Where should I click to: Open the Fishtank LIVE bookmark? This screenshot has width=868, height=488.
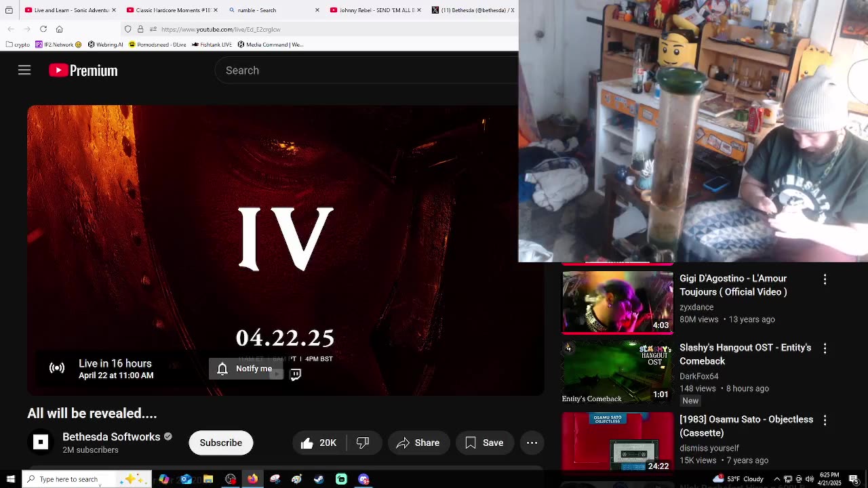(212, 45)
